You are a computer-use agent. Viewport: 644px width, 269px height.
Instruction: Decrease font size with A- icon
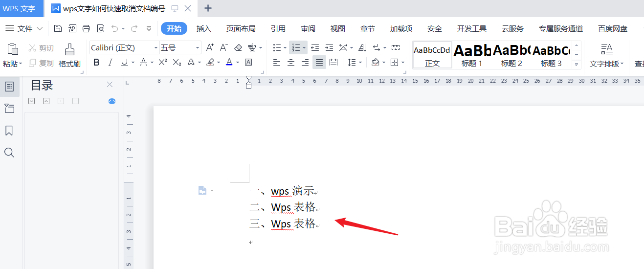224,47
